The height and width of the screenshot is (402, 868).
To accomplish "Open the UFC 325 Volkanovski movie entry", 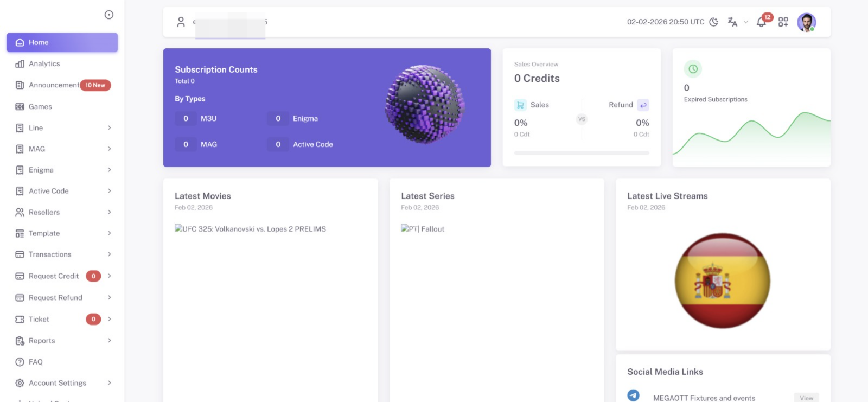I will 250,229.
